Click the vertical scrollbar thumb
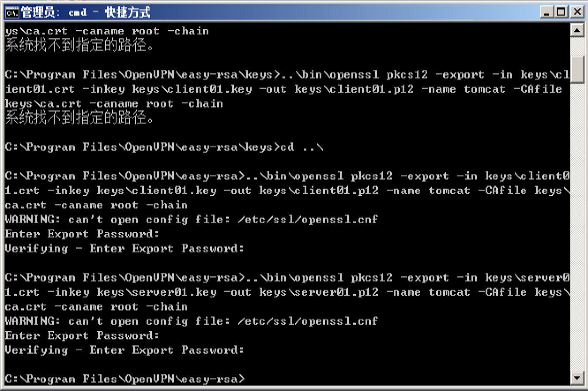This screenshot has height=391, width=588. tap(577, 69)
